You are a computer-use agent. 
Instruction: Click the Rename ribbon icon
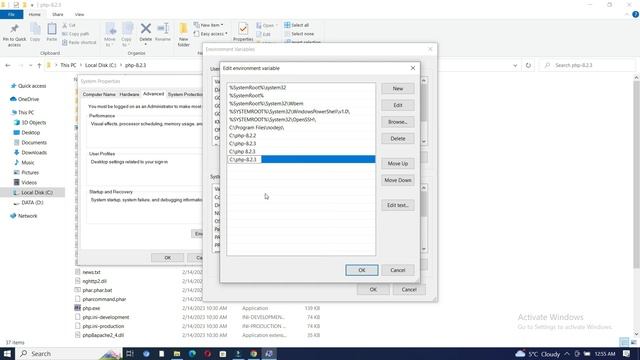(x=163, y=32)
